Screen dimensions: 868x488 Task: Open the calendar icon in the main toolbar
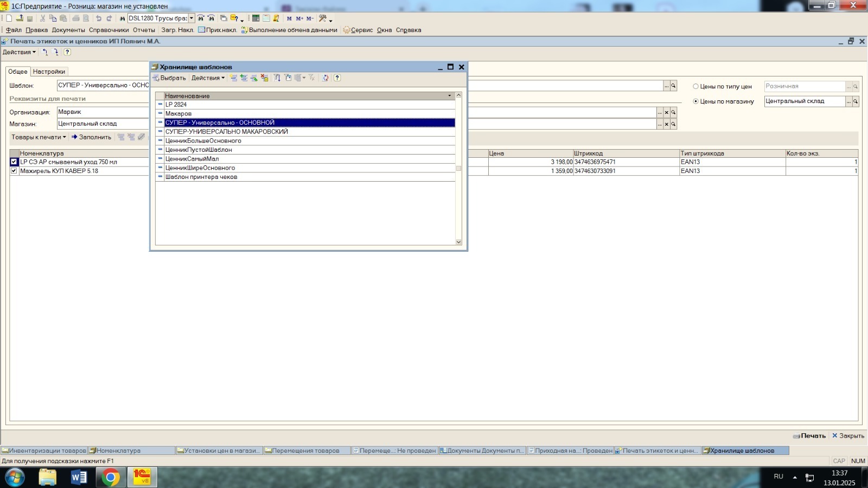point(266,18)
